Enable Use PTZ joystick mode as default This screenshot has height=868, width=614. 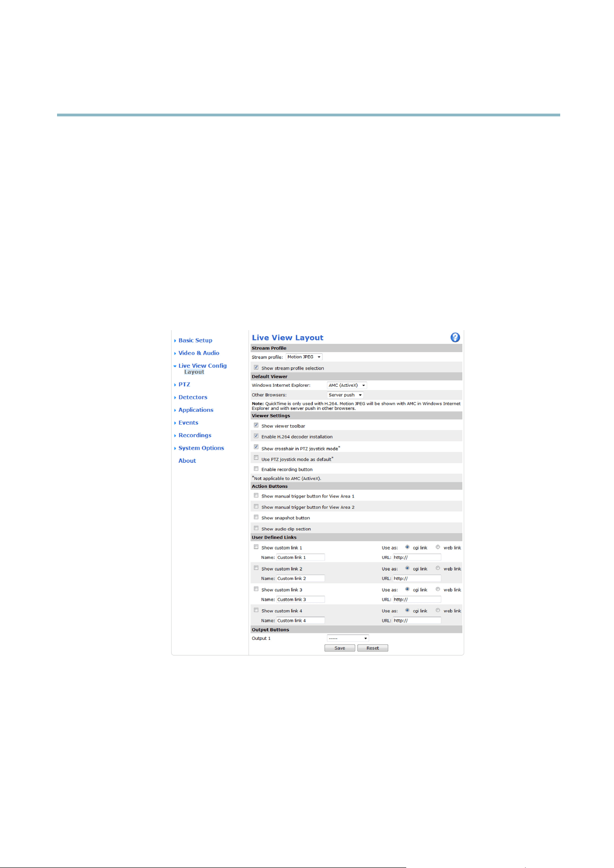[256, 458]
